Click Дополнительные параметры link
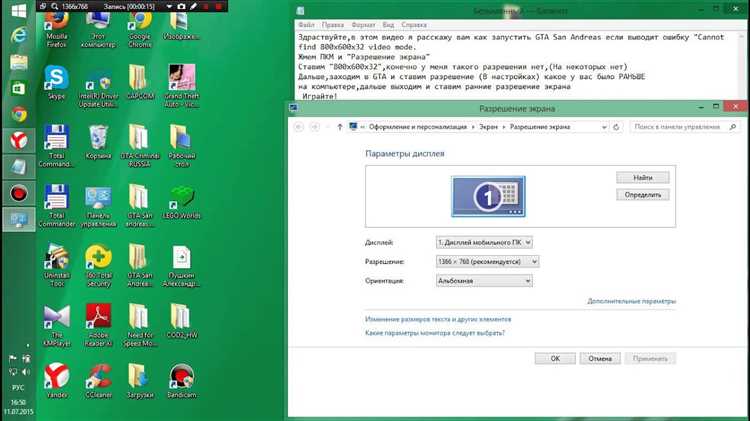This screenshot has height=421, width=750. pos(631,301)
